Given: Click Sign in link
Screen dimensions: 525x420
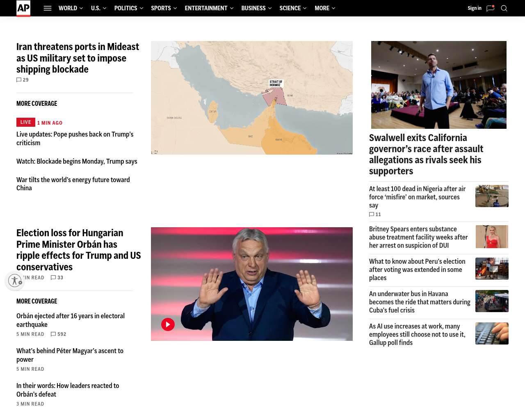Looking at the screenshot, I should 474,8.
